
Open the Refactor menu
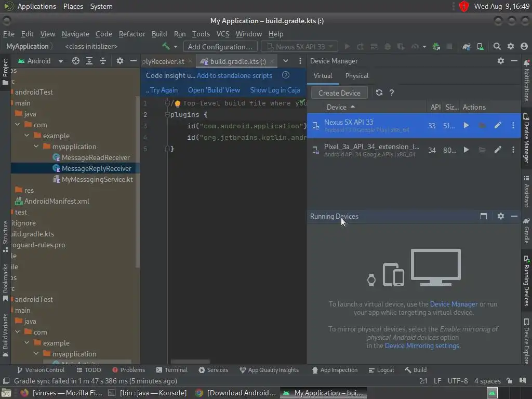132,34
